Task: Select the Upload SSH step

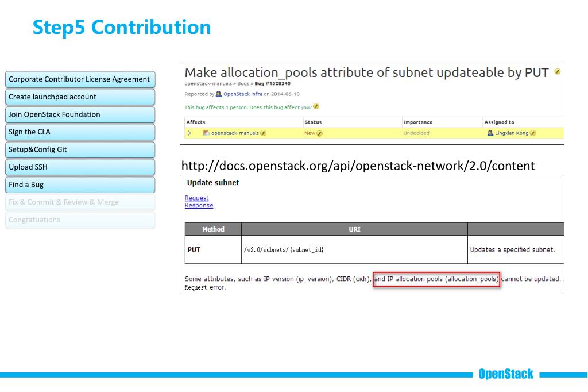Action: coord(80,167)
